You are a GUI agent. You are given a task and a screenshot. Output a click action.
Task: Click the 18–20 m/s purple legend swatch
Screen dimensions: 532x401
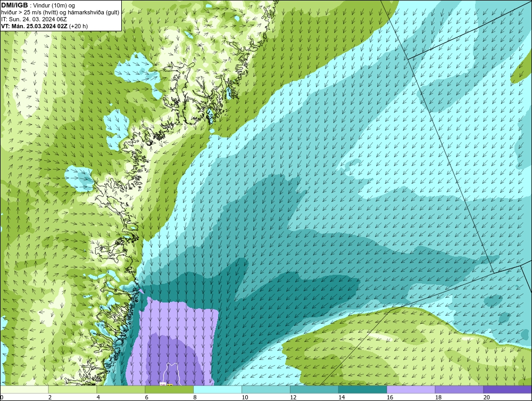(x=460, y=389)
